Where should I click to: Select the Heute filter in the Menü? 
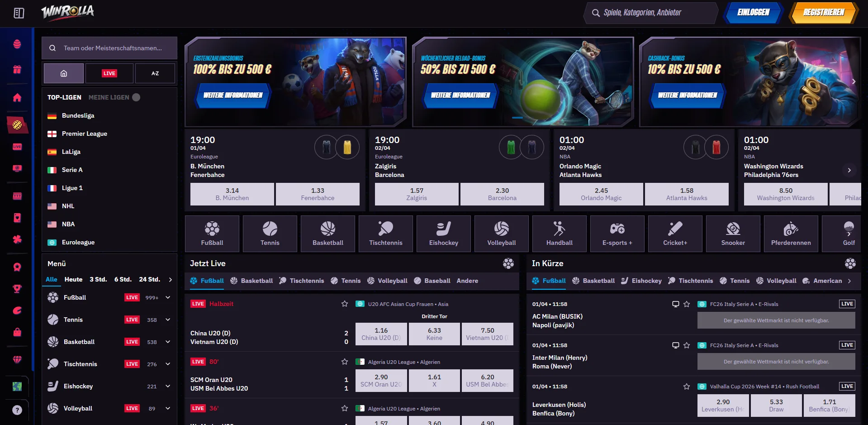(x=73, y=279)
